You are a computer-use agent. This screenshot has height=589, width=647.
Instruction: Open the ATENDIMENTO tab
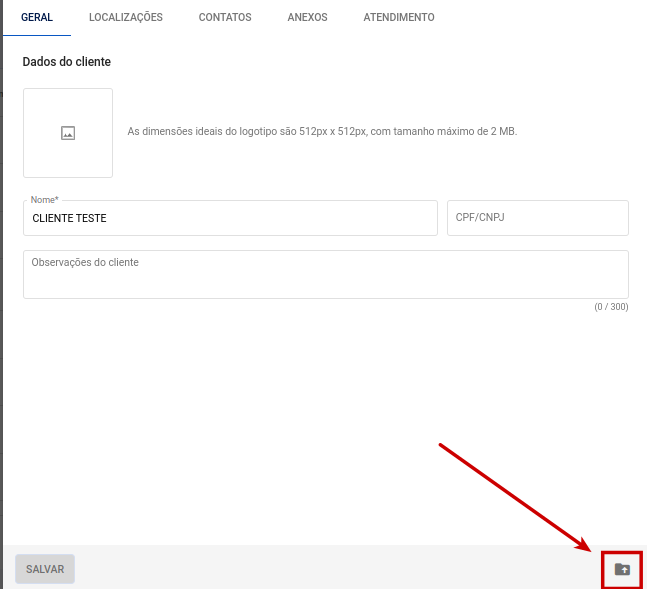399,17
